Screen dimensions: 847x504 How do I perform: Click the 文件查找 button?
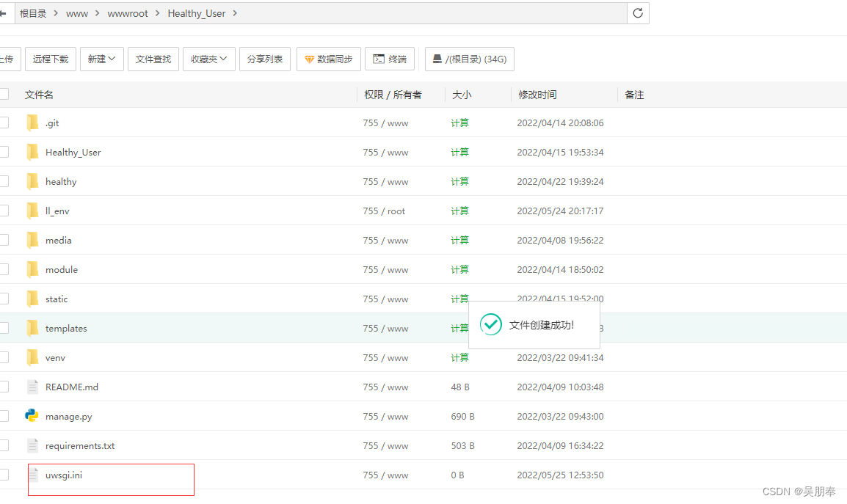(153, 59)
